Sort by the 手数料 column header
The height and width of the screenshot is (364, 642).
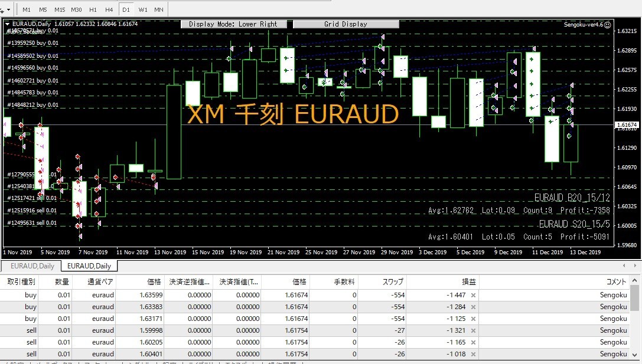(334, 282)
